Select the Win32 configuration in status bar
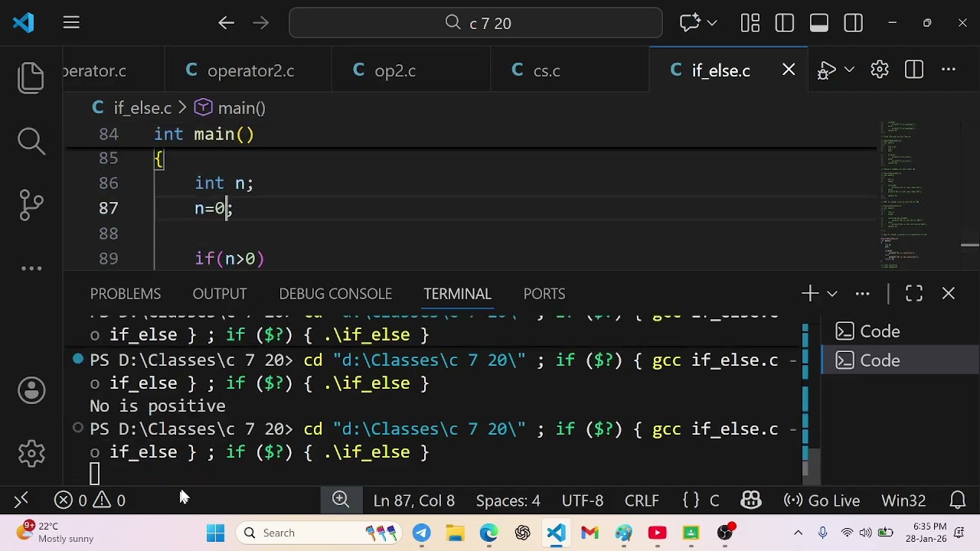The image size is (980, 551). [903, 500]
